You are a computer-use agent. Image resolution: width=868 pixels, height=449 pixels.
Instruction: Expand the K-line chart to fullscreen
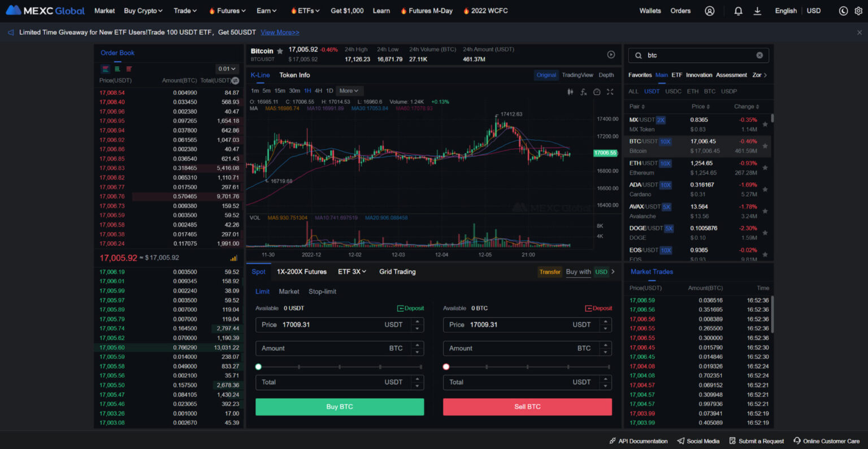610,91
